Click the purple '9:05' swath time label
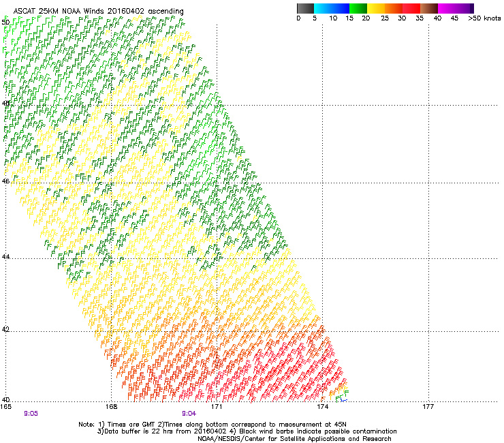 coord(31,414)
